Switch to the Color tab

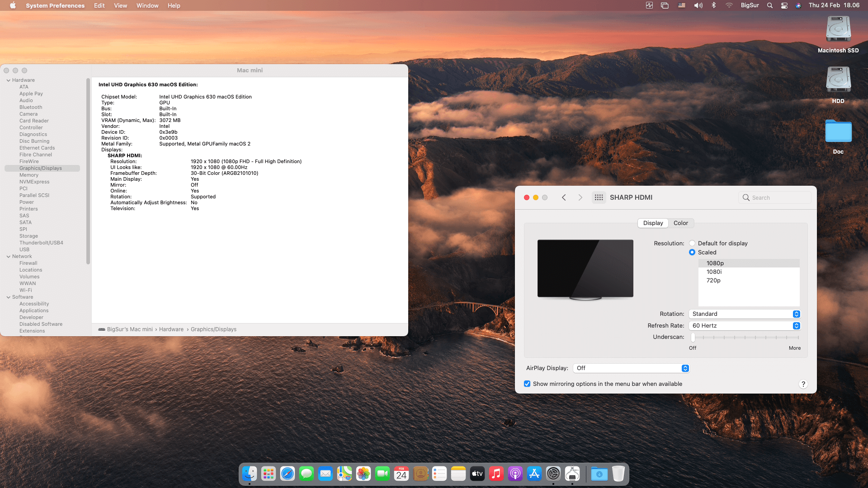tap(680, 223)
